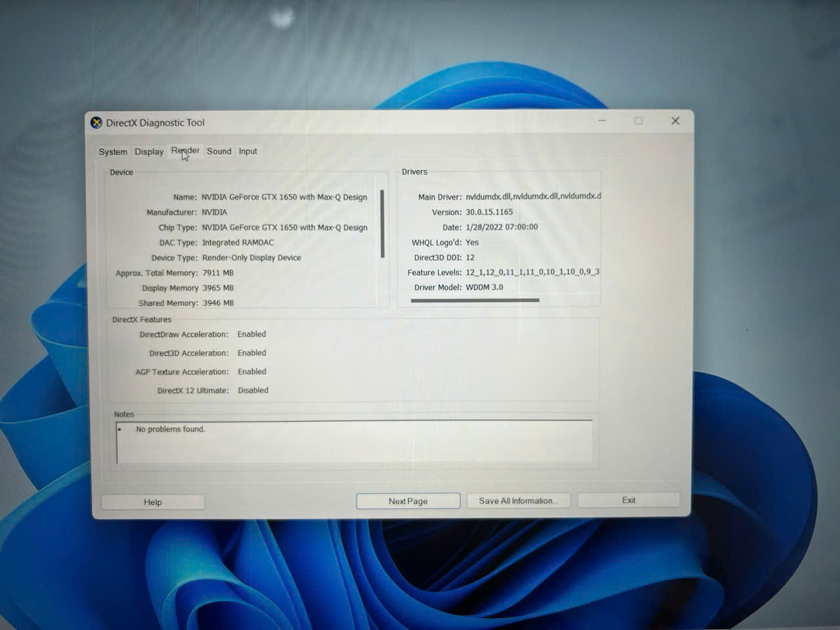The image size is (840, 630).
Task: Click the 'DirectX Diagnostic Tool' window title
Action: tap(156, 123)
